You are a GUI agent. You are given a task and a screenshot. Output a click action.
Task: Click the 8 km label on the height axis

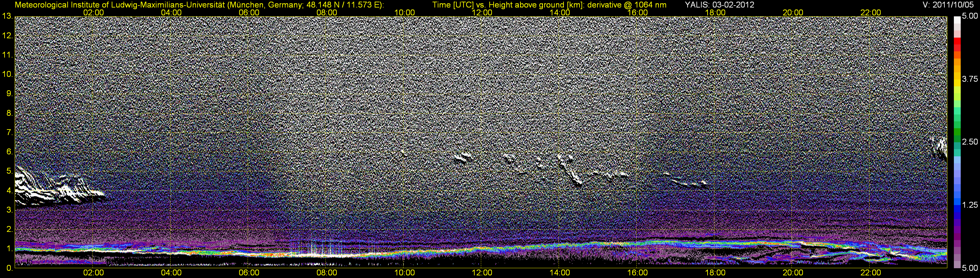point(9,113)
